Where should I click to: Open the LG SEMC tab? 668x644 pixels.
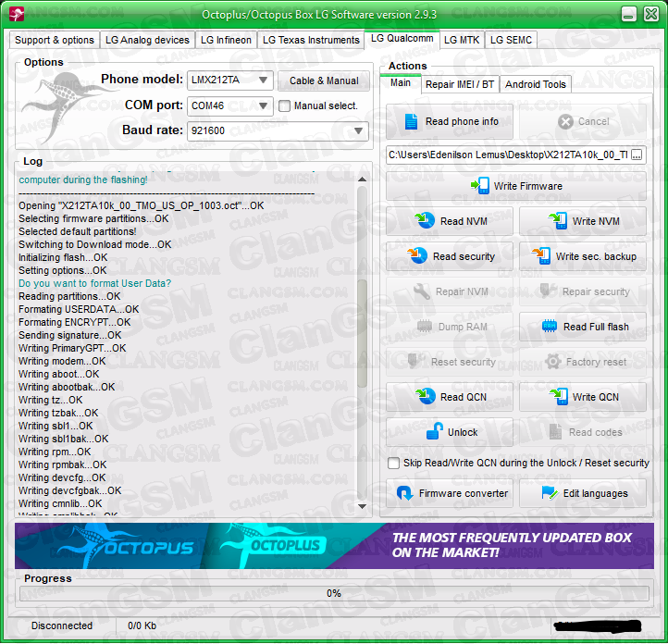tap(511, 40)
